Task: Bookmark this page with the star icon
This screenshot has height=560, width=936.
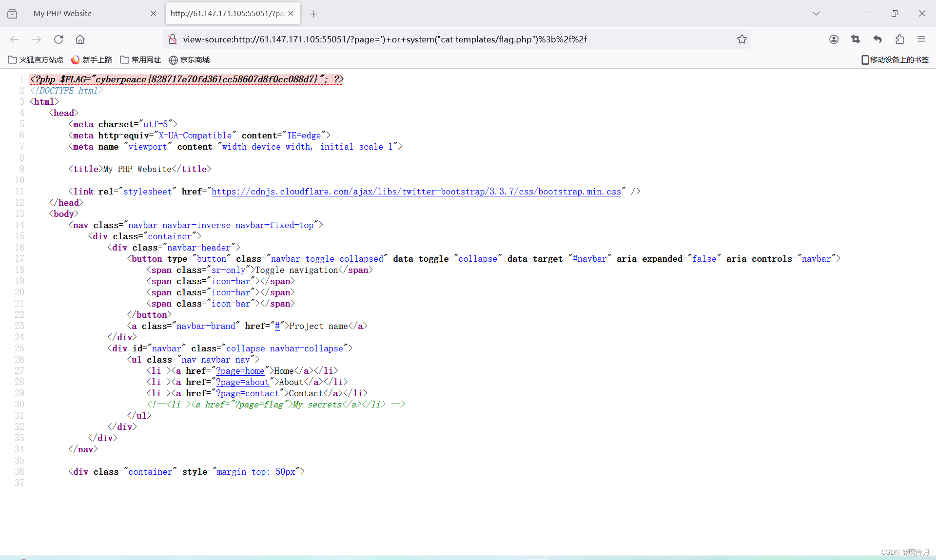Action: 741,39
